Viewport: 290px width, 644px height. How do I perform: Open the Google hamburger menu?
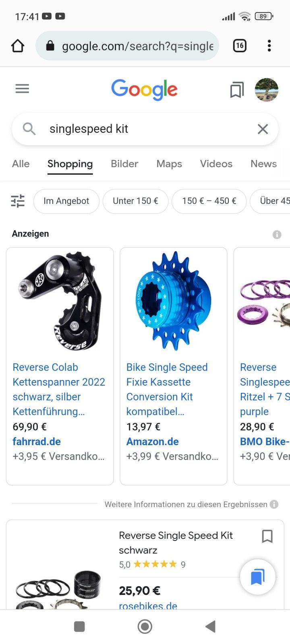(22, 89)
